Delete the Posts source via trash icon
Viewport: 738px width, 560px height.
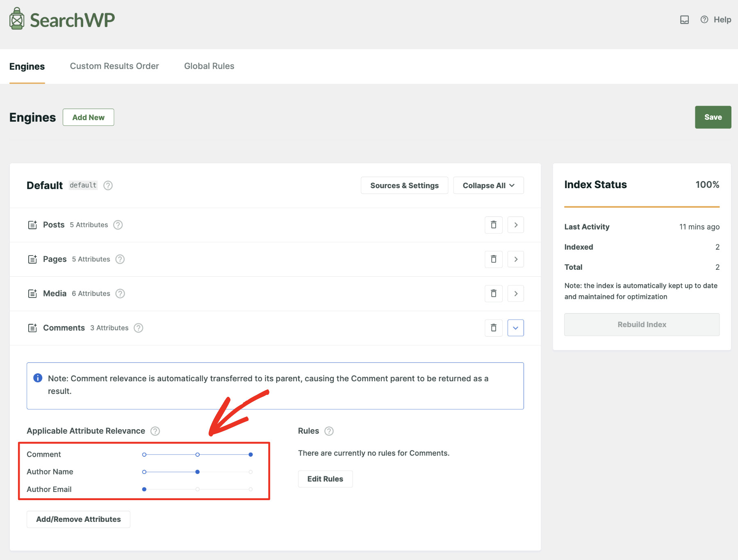tap(493, 225)
